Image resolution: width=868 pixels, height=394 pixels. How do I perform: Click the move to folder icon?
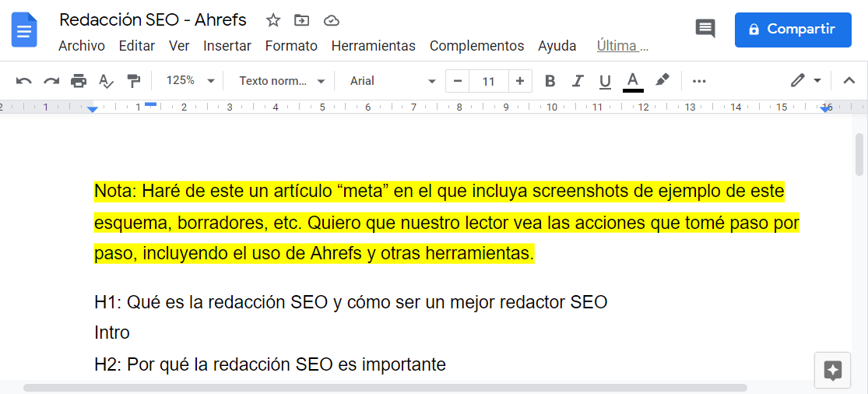point(302,20)
